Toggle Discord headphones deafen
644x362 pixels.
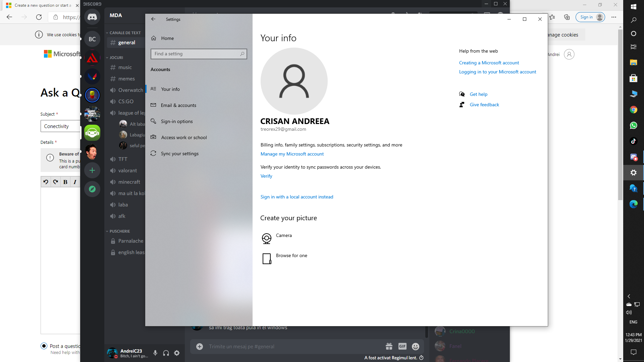pyautogui.click(x=166, y=353)
